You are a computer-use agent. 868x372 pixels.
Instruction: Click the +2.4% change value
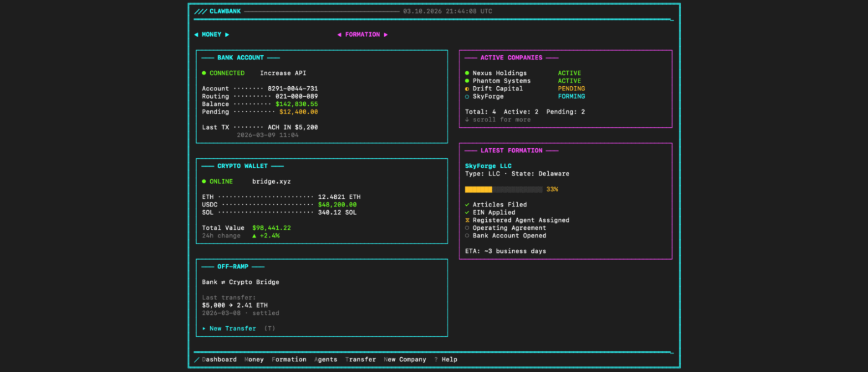[270, 236]
